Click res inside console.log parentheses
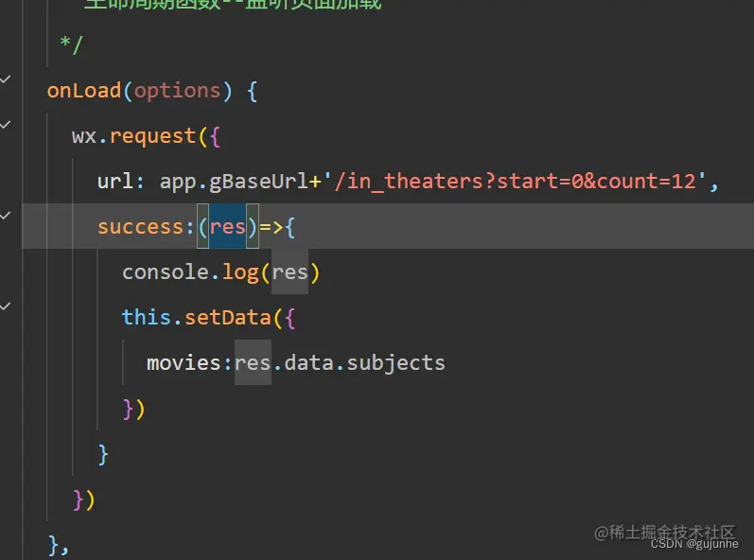 pyautogui.click(x=289, y=272)
